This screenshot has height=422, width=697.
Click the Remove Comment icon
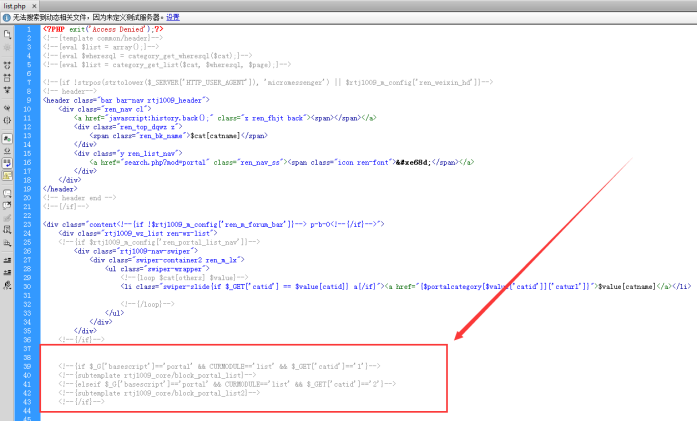point(7,205)
